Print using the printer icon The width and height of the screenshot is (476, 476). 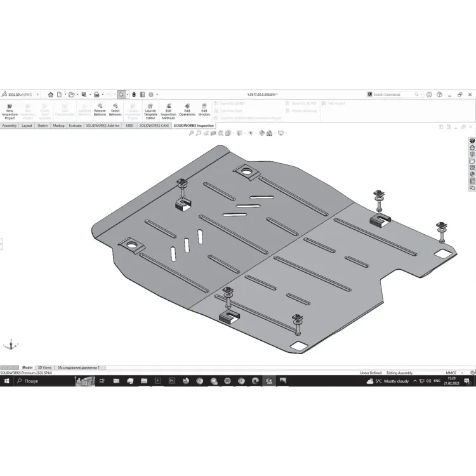click(x=96, y=95)
